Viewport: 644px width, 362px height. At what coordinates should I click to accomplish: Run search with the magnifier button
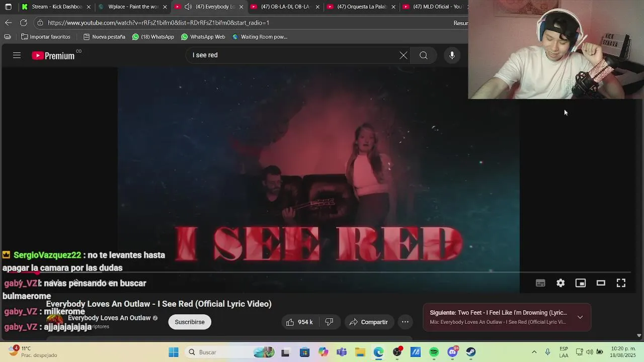point(424,55)
